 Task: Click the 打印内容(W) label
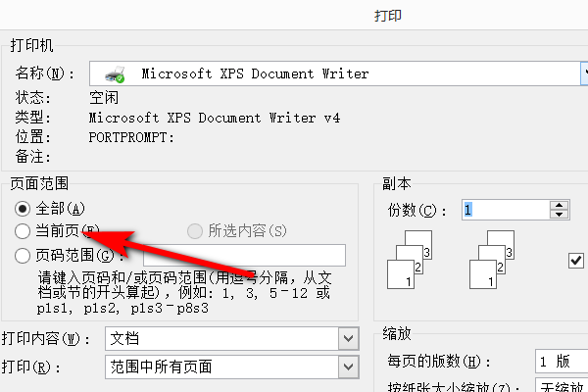tap(45, 339)
